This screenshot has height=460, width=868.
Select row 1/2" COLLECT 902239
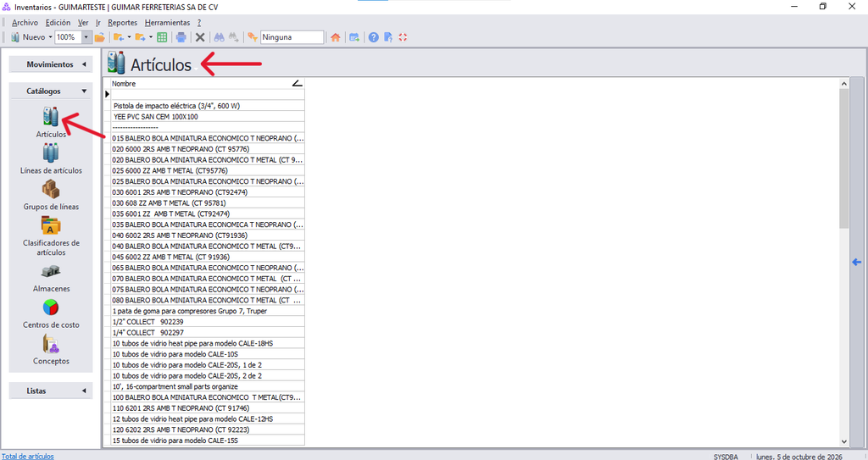208,322
